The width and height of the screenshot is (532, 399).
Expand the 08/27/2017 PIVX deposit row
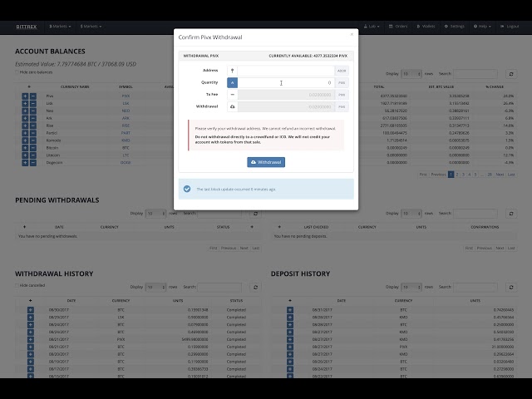290,347
